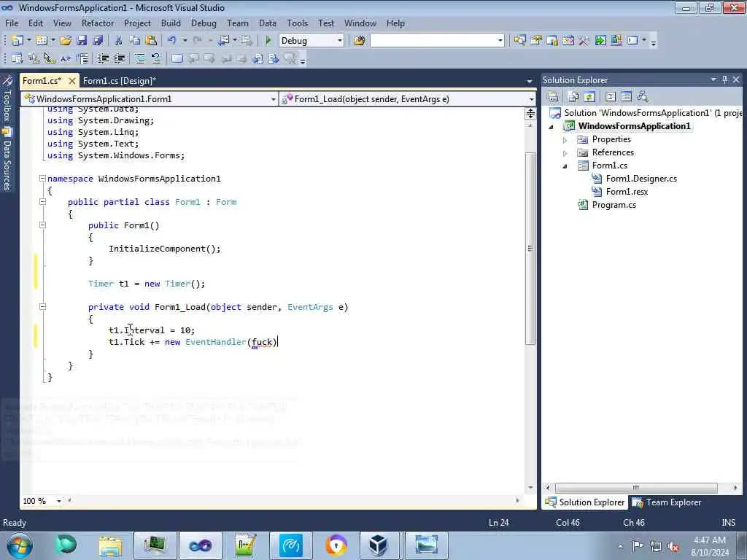
Task: Open the Tools menu
Action: pos(298,23)
